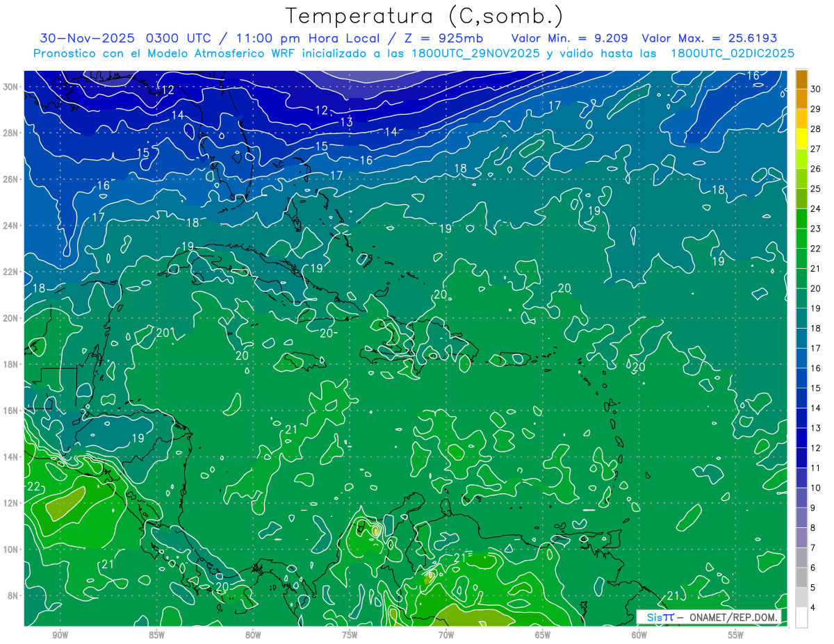The image size is (834, 644).
Task: Click the 12N latitude axis label
Action: (x=11, y=503)
